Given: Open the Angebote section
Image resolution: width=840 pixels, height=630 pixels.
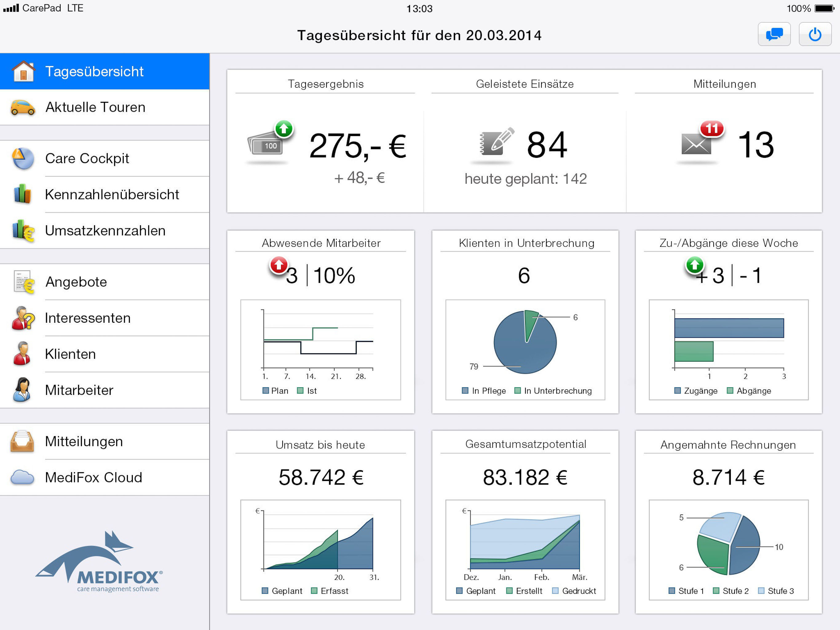Looking at the screenshot, I should pyautogui.click(x=76, y=282).
